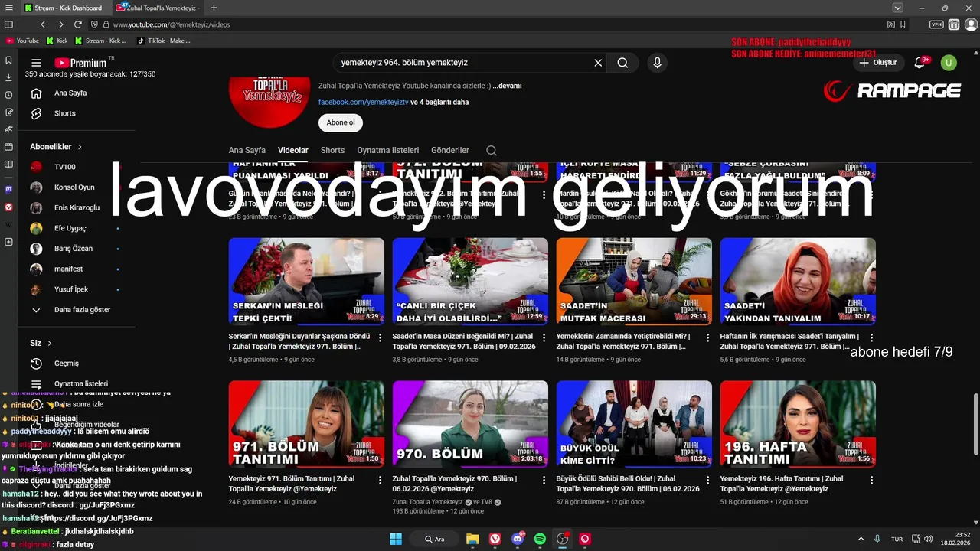This screenshot has width=980, height=551.
Task: Expand Daha fazla göster under subscriptions
Action: [70, 310]
